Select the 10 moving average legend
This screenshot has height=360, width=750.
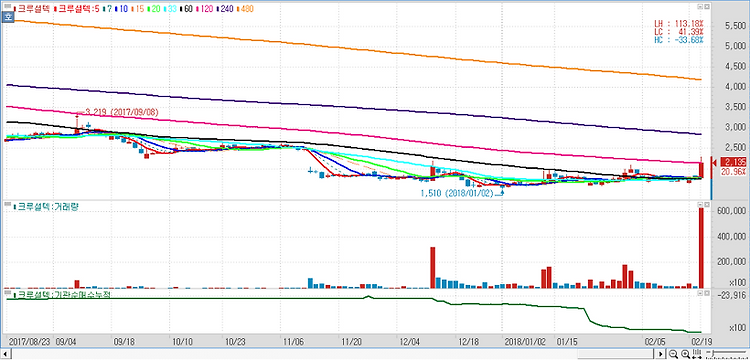pyautogui.click(x=121, y=9)
